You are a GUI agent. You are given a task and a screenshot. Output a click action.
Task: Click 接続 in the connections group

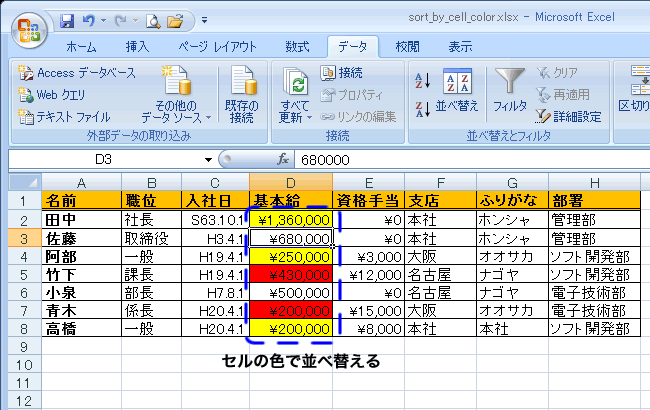[x=342, y=73]
